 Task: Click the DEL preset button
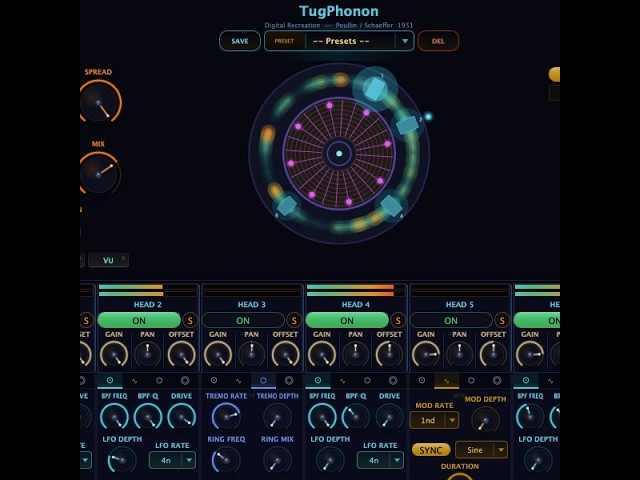pyautogui.click(x=438, y=41)
